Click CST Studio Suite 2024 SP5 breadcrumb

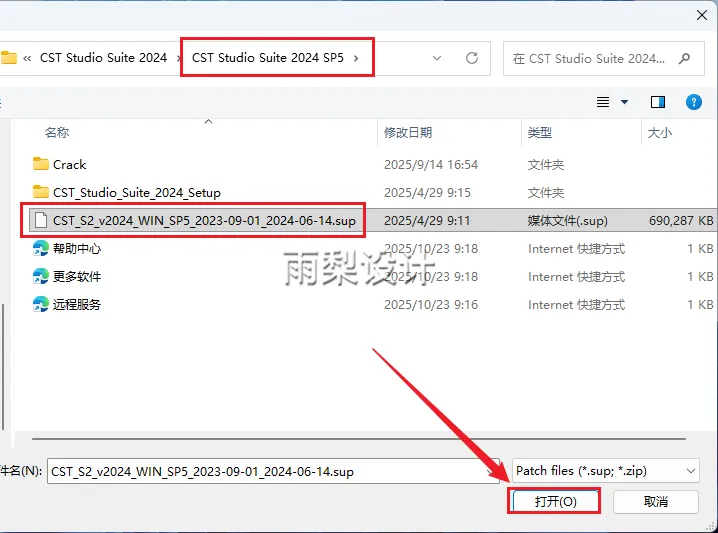click(268, 58)
